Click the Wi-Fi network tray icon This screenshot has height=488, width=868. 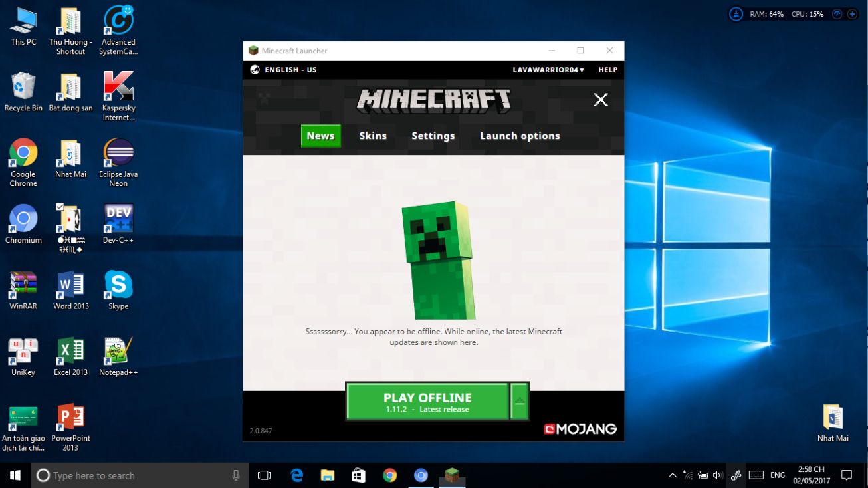[687, 475]
